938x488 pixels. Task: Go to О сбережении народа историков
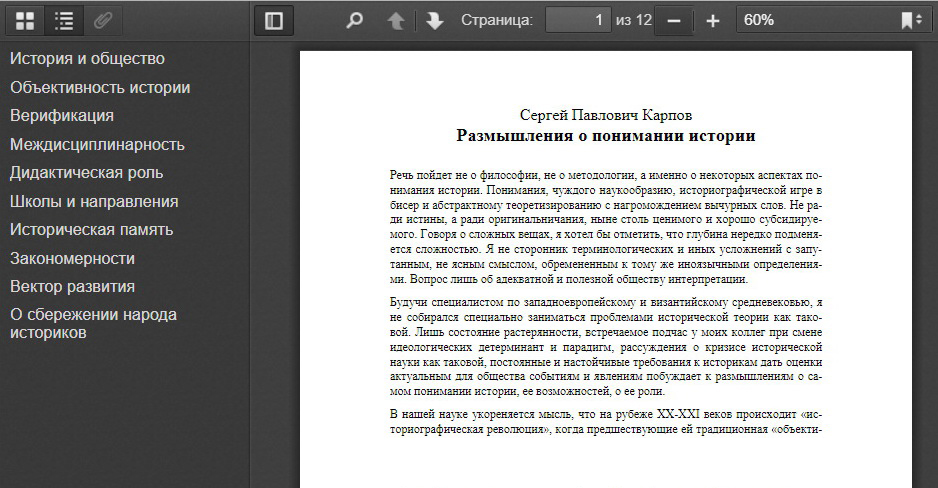[x=93, y=324]
